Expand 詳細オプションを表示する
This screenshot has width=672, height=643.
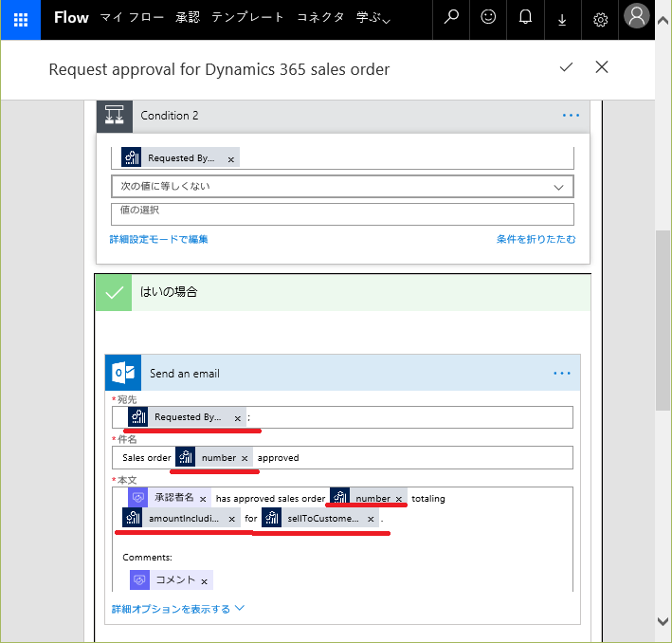tap(177, 609)
